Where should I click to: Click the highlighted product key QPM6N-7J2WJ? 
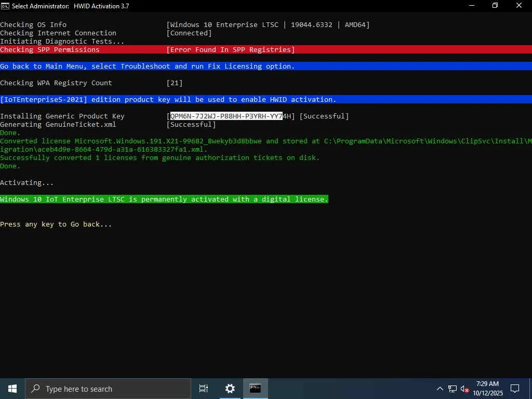(227, 116)
